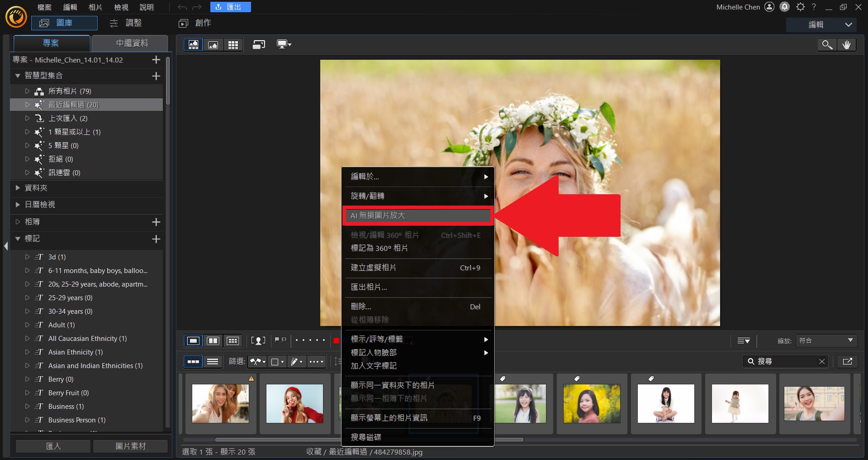Toggle list view for thumbnail strip
This screenshot has width=868, height=460.
(213, 361)
